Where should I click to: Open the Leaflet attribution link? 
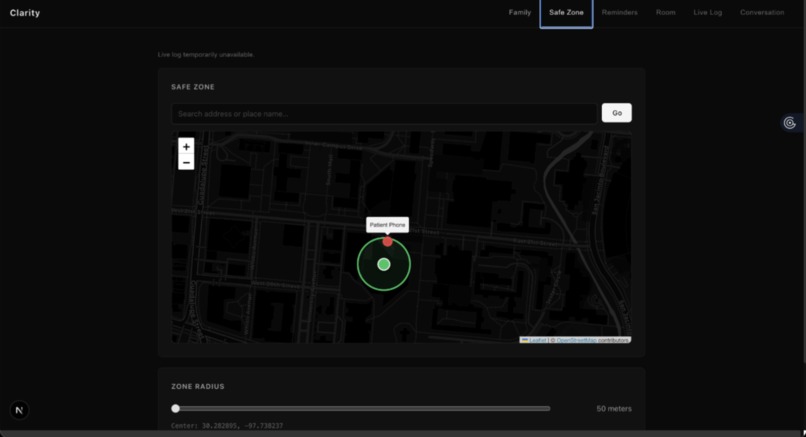(538, 340)
